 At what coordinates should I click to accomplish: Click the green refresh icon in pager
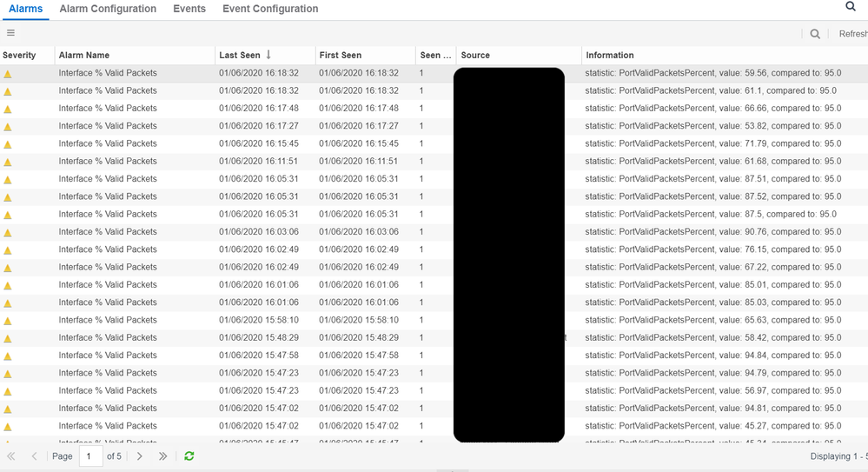(x=189, y=456)
